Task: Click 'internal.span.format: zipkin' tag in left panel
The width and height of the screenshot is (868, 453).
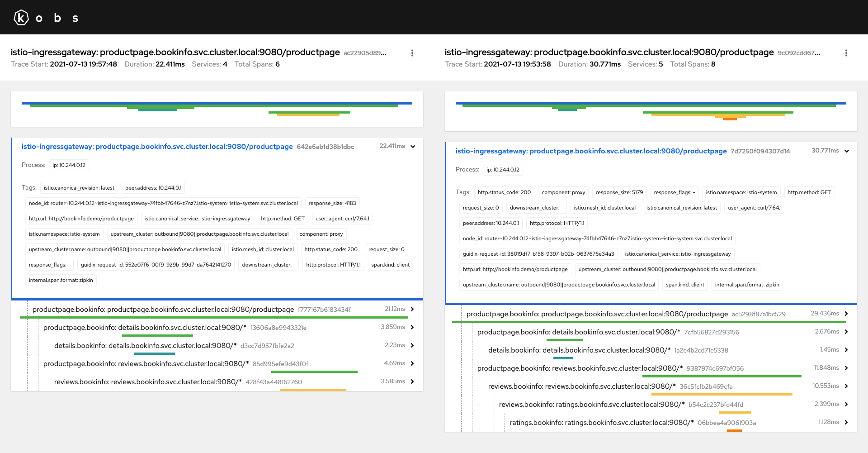Action: coord(61,280)
